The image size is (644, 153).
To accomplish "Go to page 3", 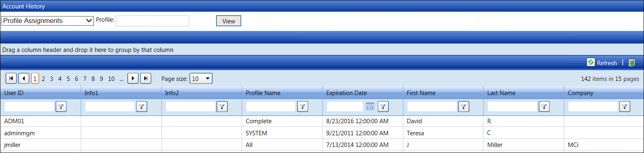I will (52, 79).
